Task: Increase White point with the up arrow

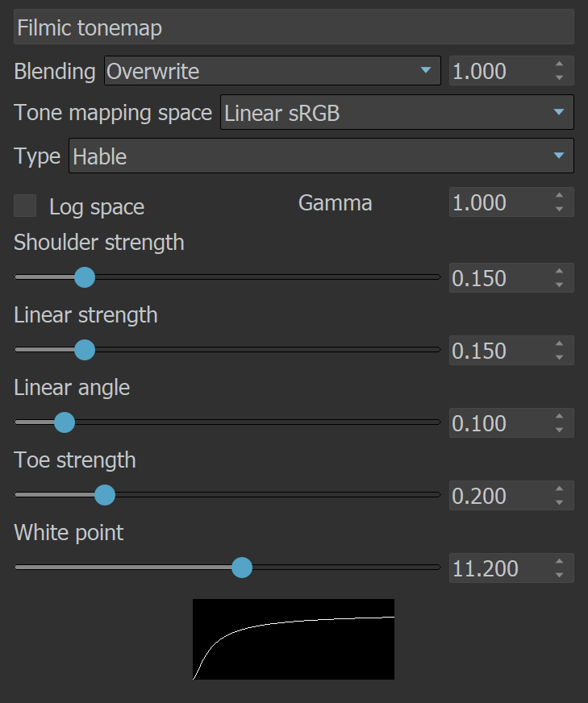Action: [x=559, y=562]
